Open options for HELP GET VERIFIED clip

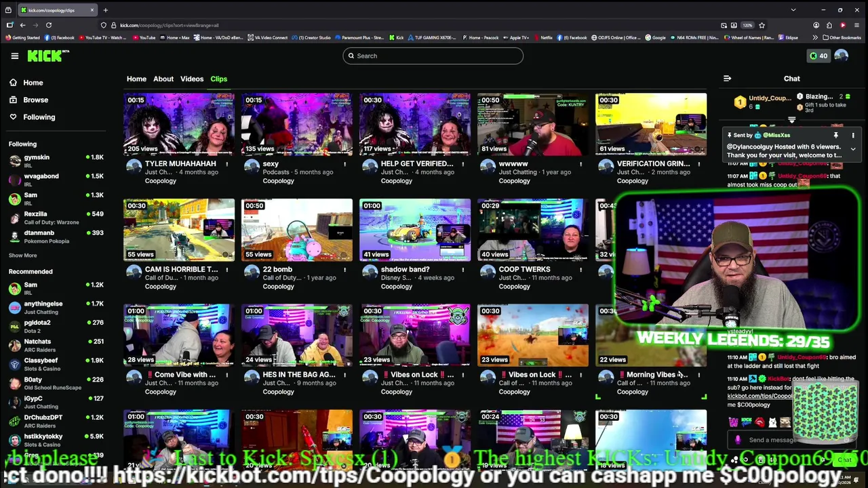[462, 164]
